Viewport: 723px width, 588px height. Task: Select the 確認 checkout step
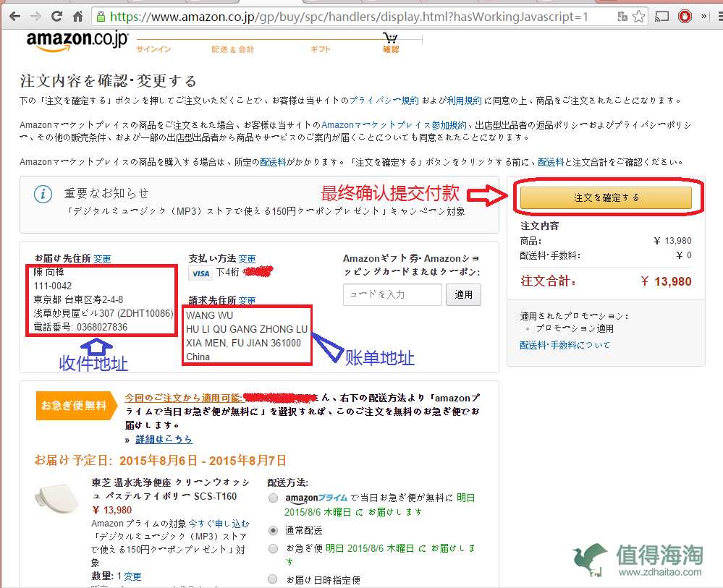coord(391,49)
